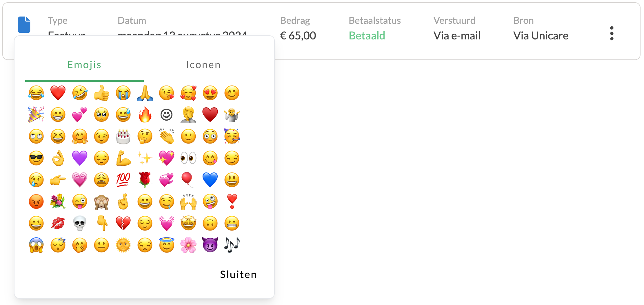Select the thumbs up emoji
The height and width of the screenshot is (305, 644).
101,93
